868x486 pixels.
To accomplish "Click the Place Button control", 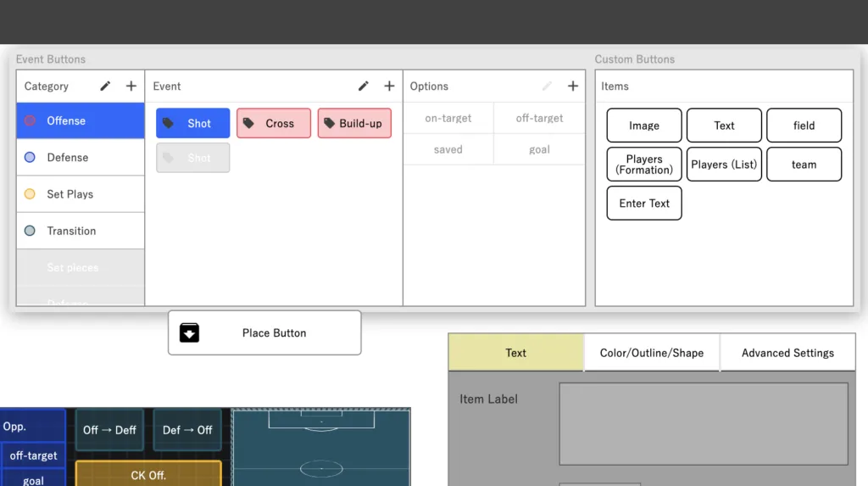I will click(x=264, y=332).
